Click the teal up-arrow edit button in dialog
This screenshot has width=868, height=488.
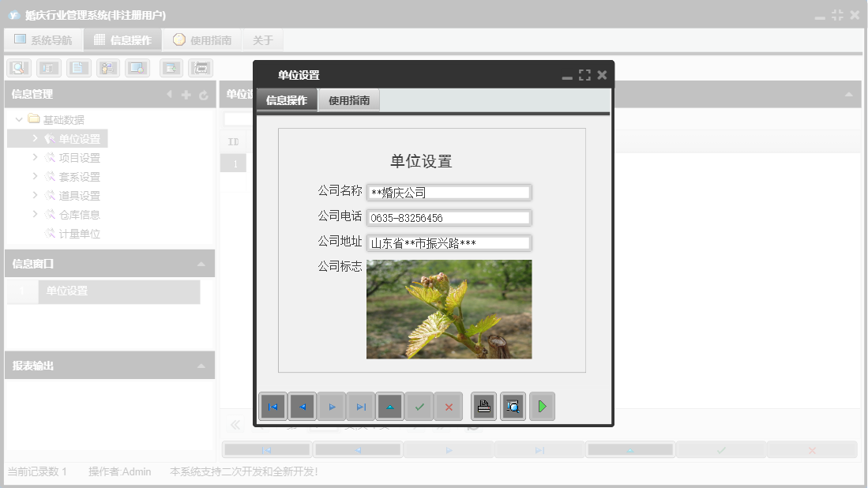click(x=390, y=407)
